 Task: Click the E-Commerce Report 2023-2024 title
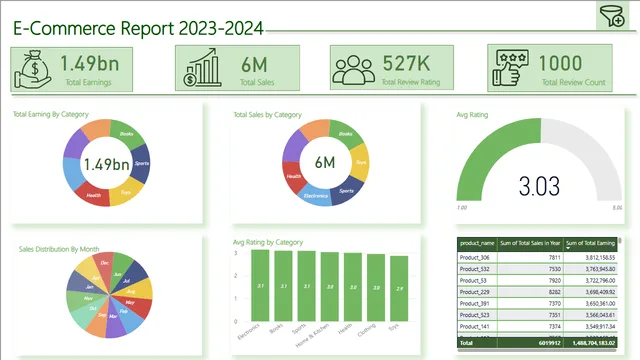point(138,28)
